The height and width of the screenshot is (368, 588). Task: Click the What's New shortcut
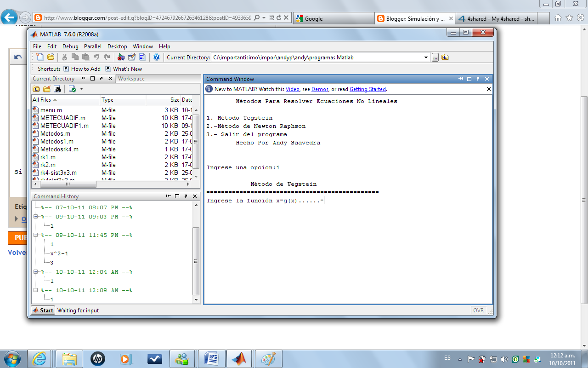pyautogui.click(x=124, y=69)
